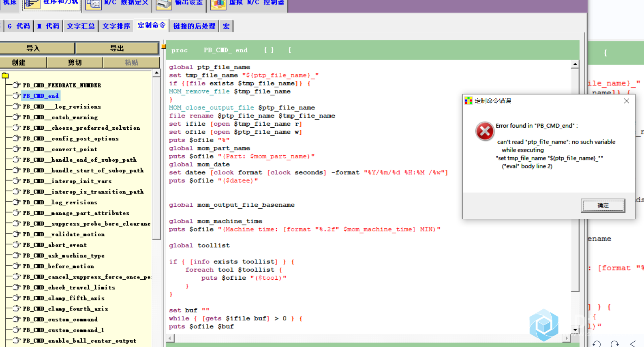Screen dimensions: 644x347
Task: Select PB_CMD_cancel_suppress_force_once row
Action: point(87,277)
